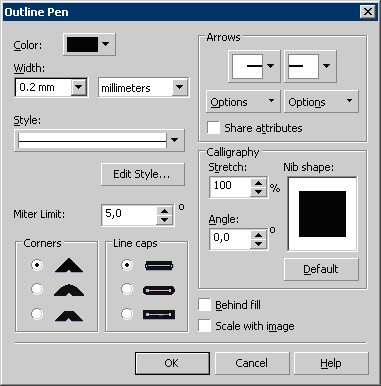Select the square extended line cap icon
Screen dimensions: 381x386
159,315
